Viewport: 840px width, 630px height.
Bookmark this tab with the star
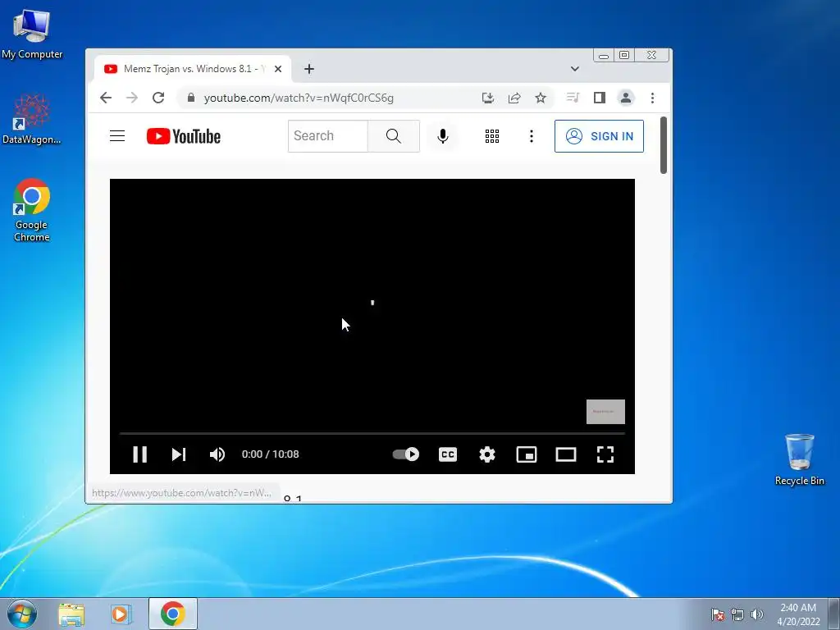[x=541, y=98]
